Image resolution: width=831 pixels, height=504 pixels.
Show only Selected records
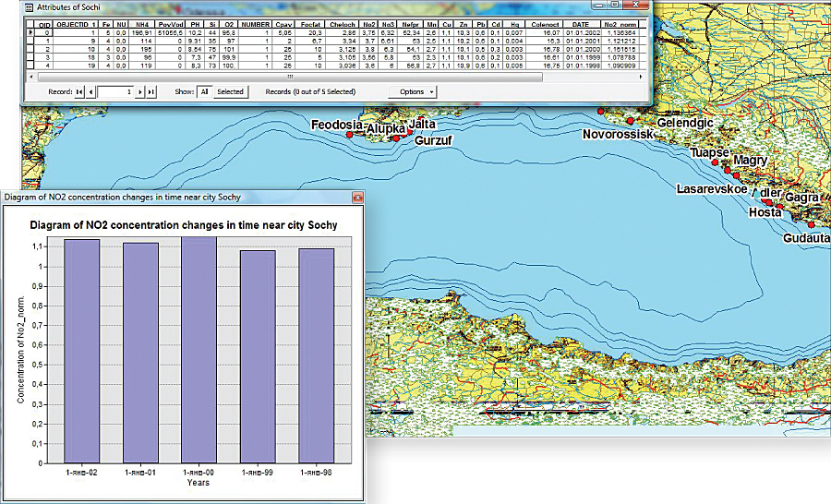pyautogui.click(x=230, y=92)
